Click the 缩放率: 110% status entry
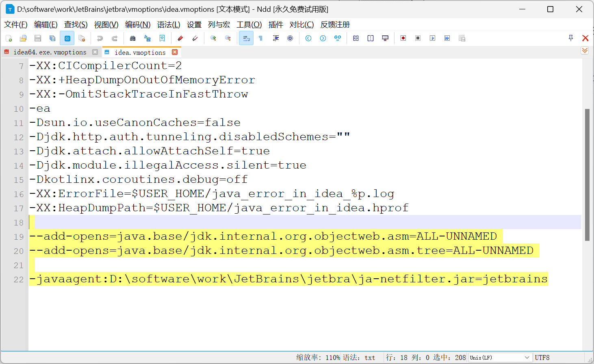The height and width of the screenshot is (364, 594). (318, 357)
